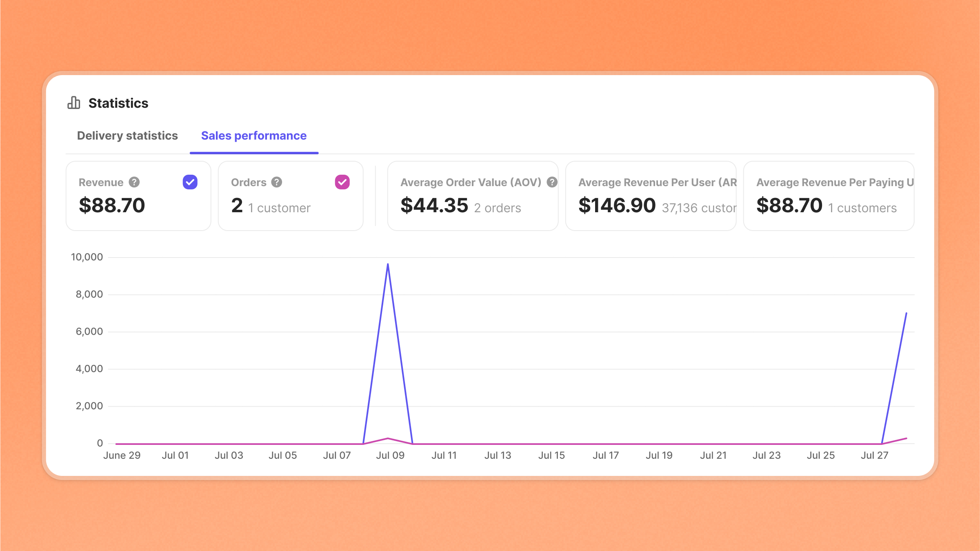Click the Orders help question mark icon
The height and width of the screenshot is (551, 980).
click(x=277, y=182)
